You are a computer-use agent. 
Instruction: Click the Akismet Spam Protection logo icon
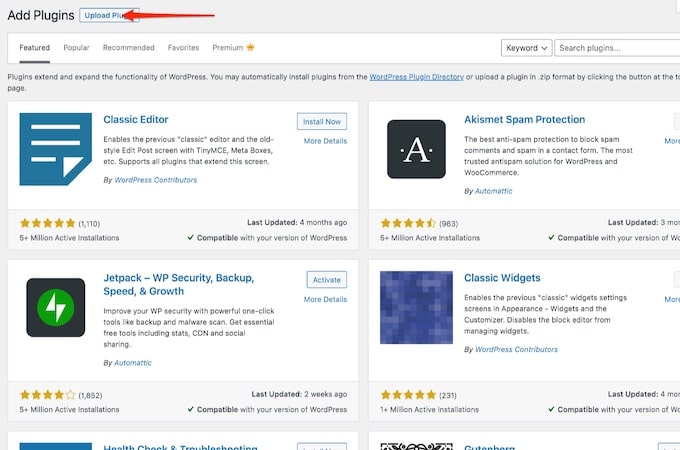point(416,149)
